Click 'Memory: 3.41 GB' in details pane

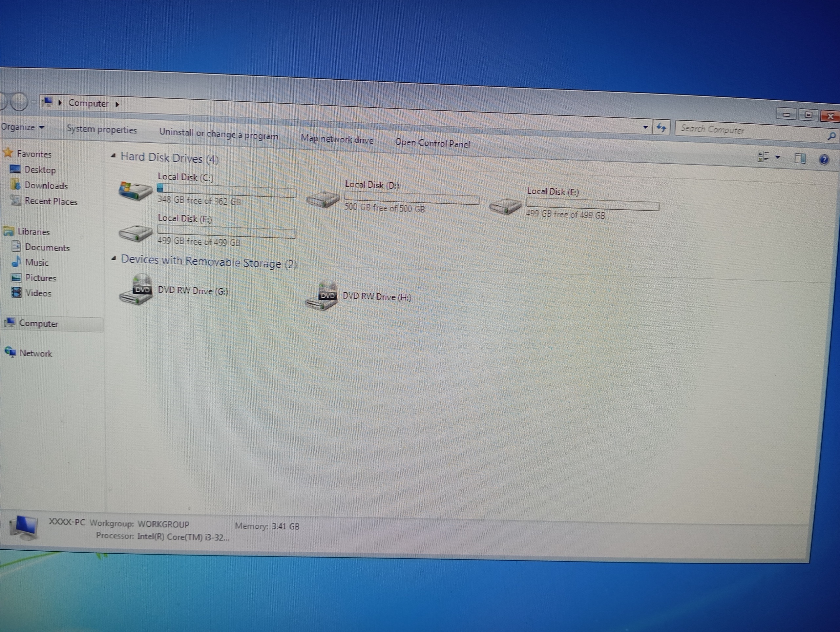click(267, 526)
